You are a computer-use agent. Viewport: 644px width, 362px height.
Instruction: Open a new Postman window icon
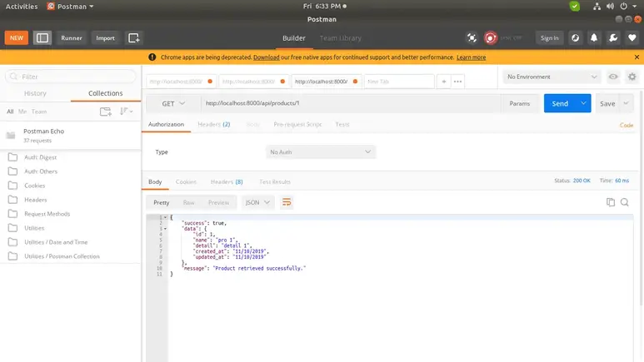tap(134, 37)
